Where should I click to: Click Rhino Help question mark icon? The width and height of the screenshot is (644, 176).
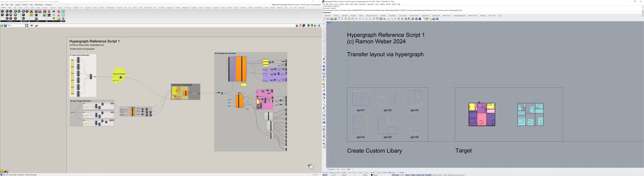coord(437,19)
